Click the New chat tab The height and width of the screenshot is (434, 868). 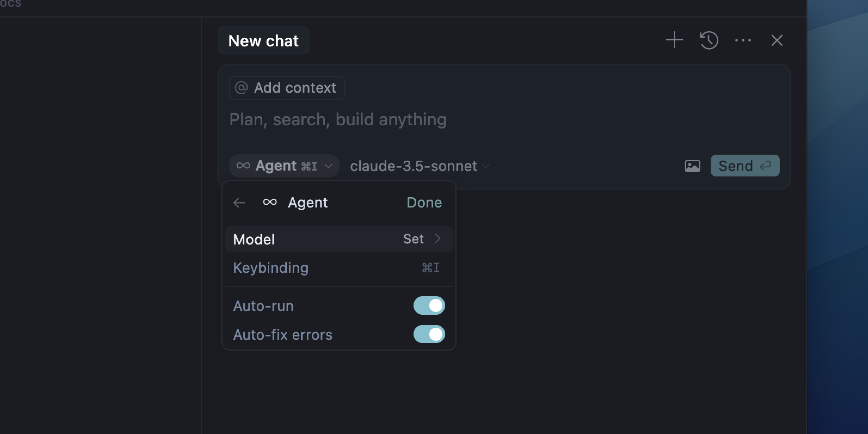click(263, 41)
